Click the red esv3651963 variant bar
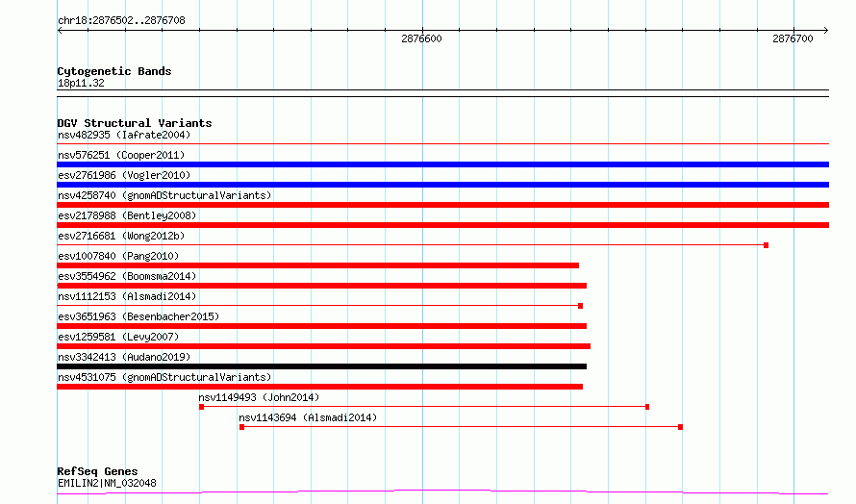This screenshot has height=504, width=856. tap(321, 326)
